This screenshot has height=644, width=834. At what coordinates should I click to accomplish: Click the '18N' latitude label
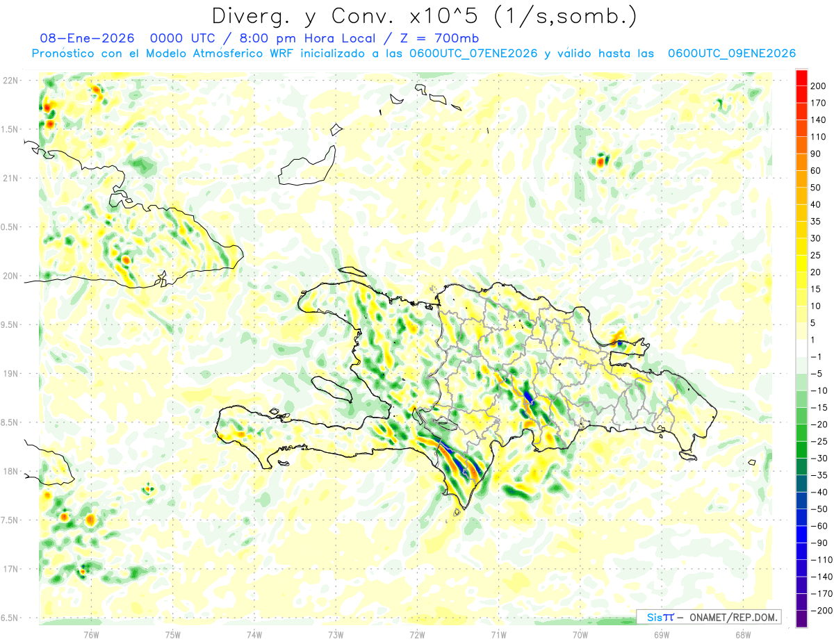(x=10, y=471)
